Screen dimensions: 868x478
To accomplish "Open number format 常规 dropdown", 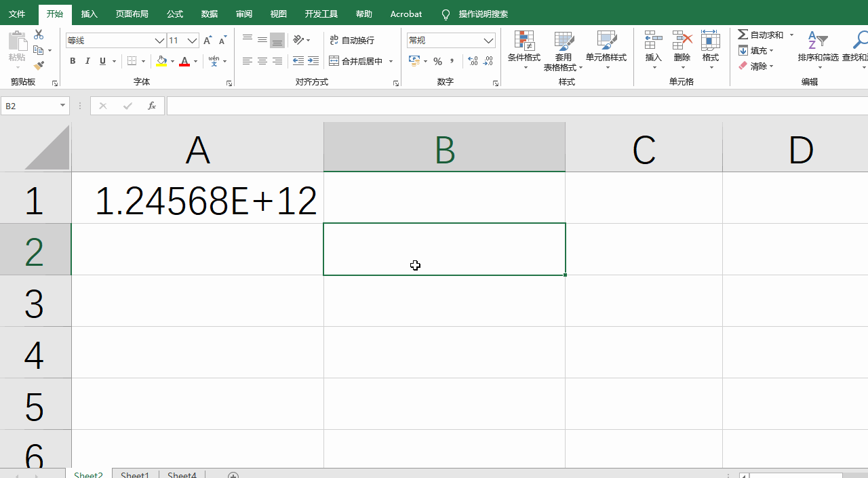I will (489, 41).
